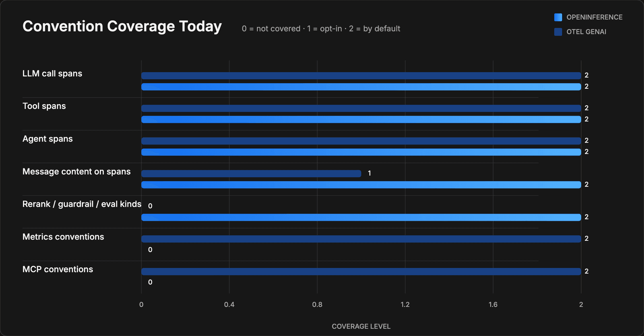644x336 pixels.
Task: Toggle the OTEL GENAI legend label
Action: 586,32
